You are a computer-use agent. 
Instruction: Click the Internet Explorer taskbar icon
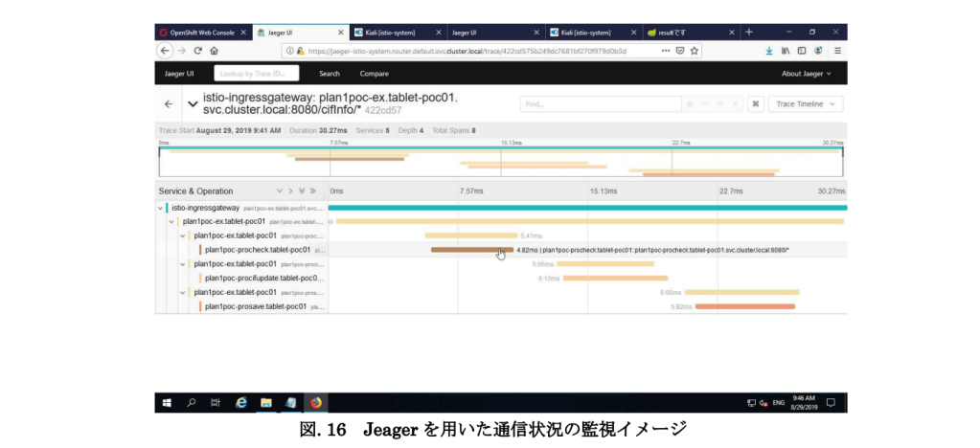point(241,402)
